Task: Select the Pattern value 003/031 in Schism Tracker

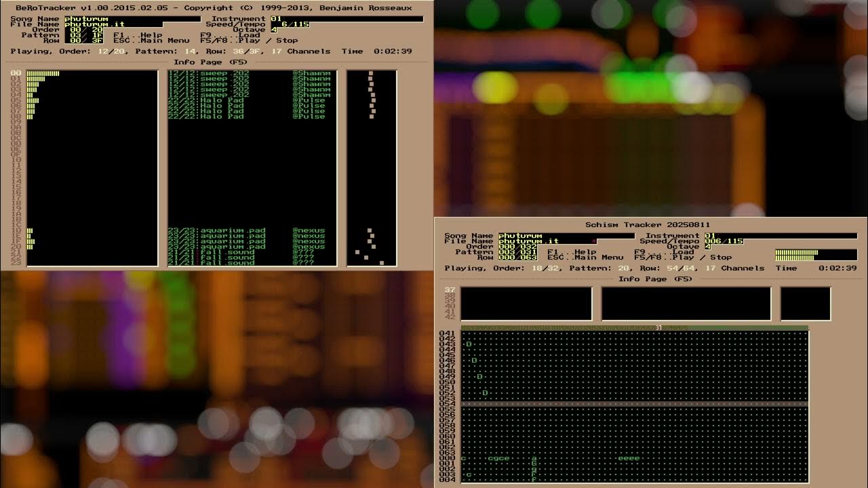Action: pyautogui.click(x=517, y=252)
